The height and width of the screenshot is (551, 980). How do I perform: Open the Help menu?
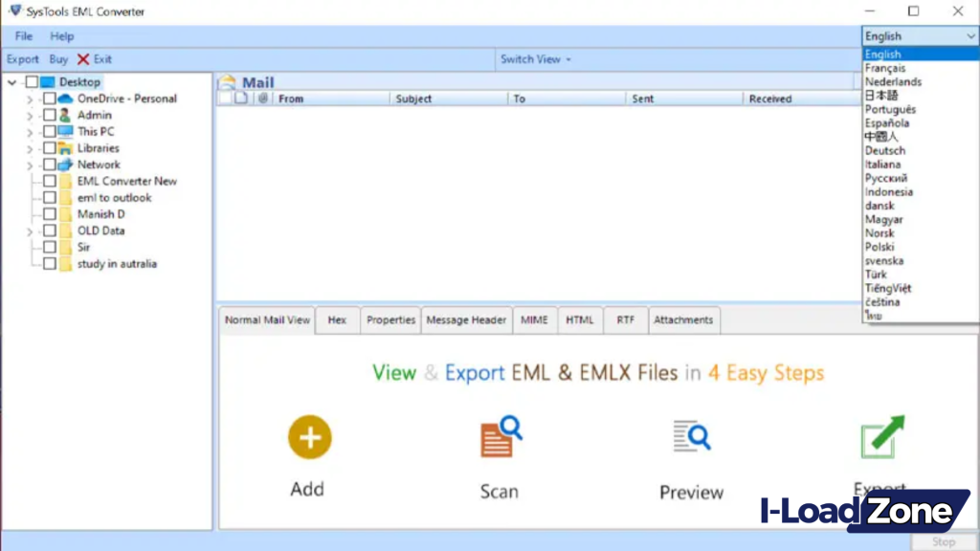click(62, 36)
